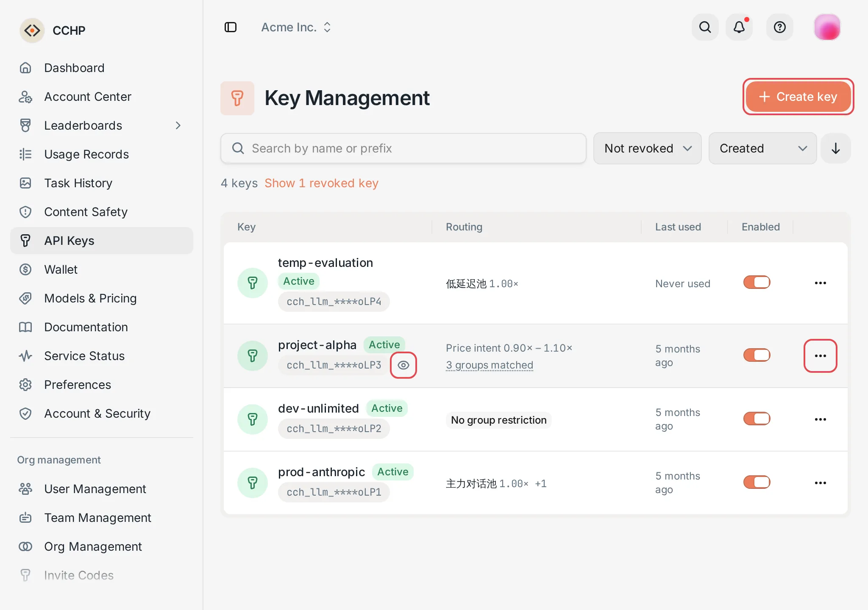Viewport: 868px width, 610px height.
Task: Open the user avatar menu
Action: (x=827, y=27)
